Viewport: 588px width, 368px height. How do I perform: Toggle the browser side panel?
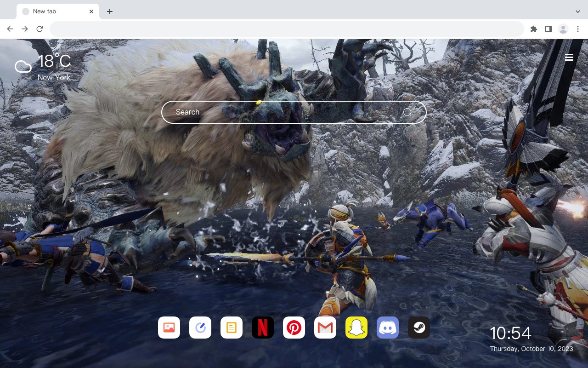coord(548,29)
